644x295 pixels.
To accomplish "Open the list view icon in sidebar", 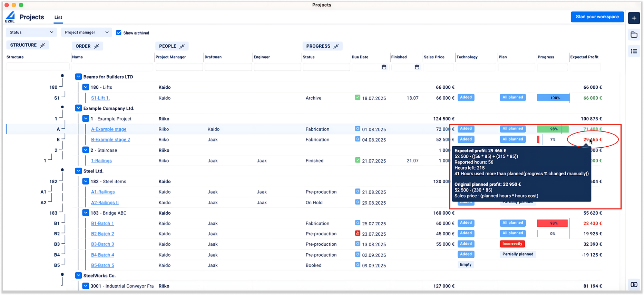I will 634,51.
